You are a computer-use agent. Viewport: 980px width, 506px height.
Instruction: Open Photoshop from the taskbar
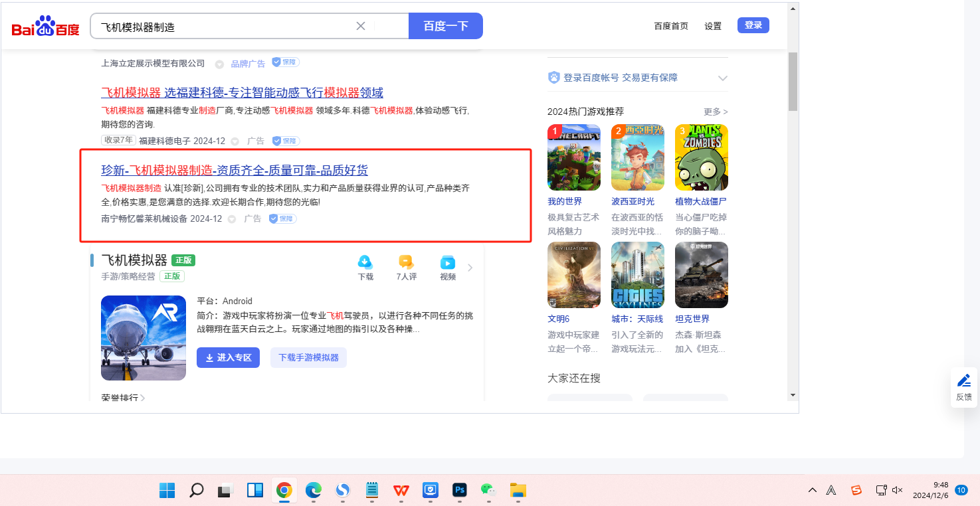click(x=459, y=490)
